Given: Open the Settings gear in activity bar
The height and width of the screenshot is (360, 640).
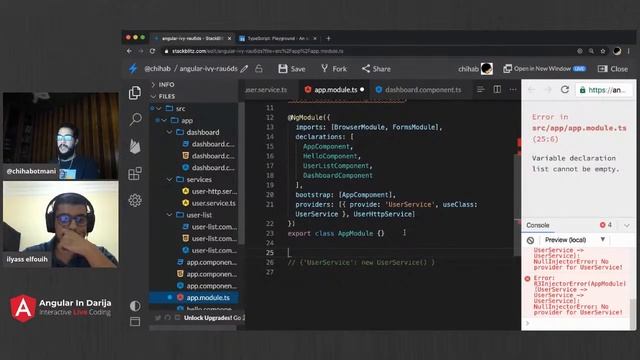Looking at the screenshot, I should pos(135,200).
